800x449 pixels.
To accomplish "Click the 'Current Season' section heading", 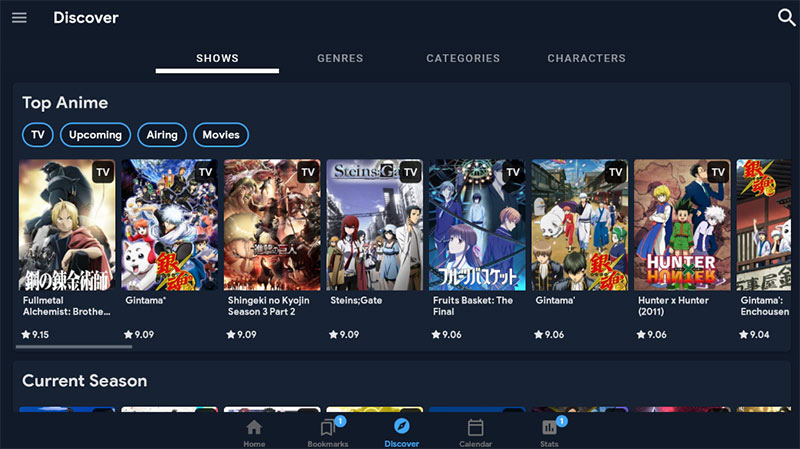I will 85,381.
